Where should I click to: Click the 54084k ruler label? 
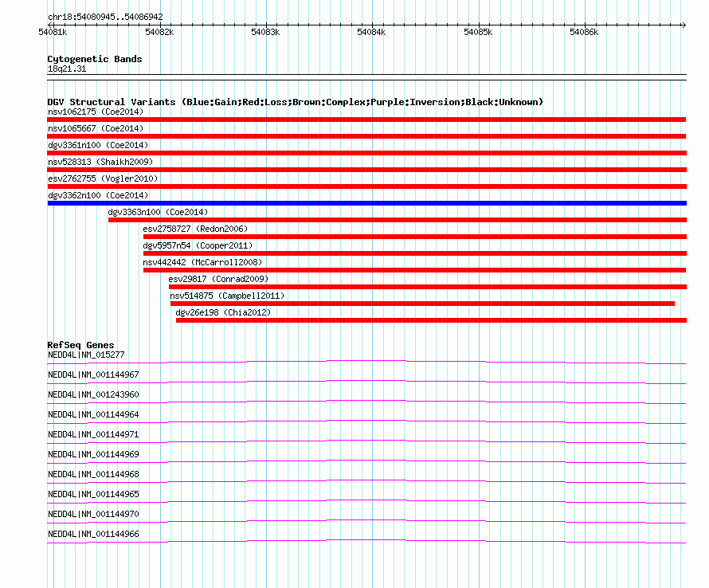371,32
